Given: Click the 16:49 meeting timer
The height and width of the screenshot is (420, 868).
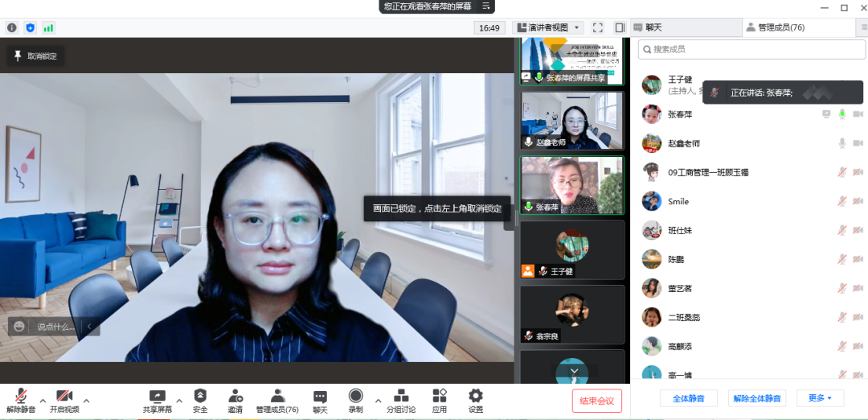Looking at the screenshot, I should coord(490,27).
